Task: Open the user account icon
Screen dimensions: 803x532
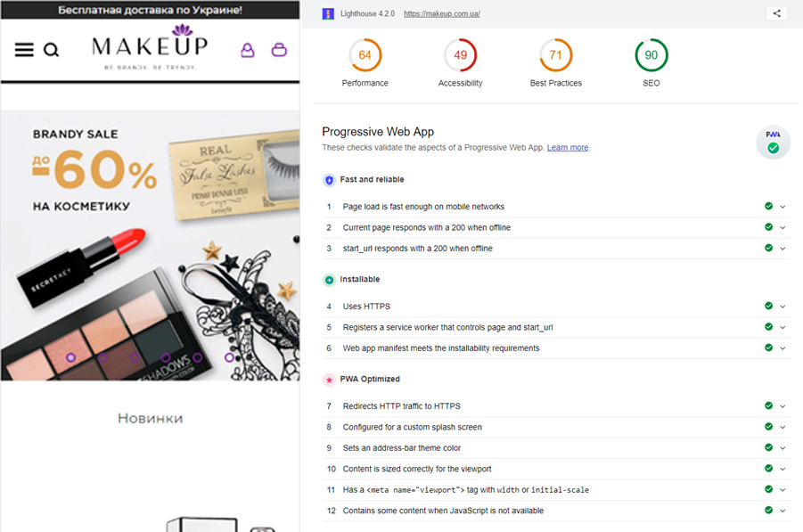Action: coord(248,50)
